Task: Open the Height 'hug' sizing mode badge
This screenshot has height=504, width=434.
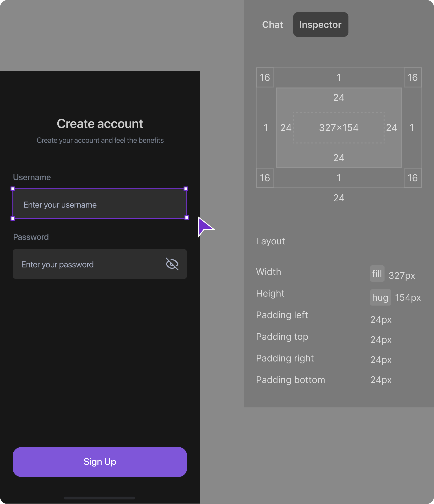Action: point(380,297)
